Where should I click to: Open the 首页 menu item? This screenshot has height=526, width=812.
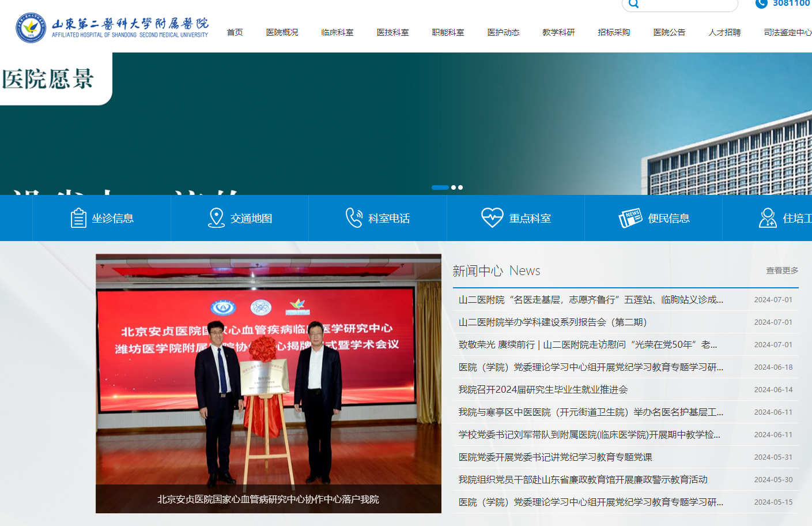235,32
